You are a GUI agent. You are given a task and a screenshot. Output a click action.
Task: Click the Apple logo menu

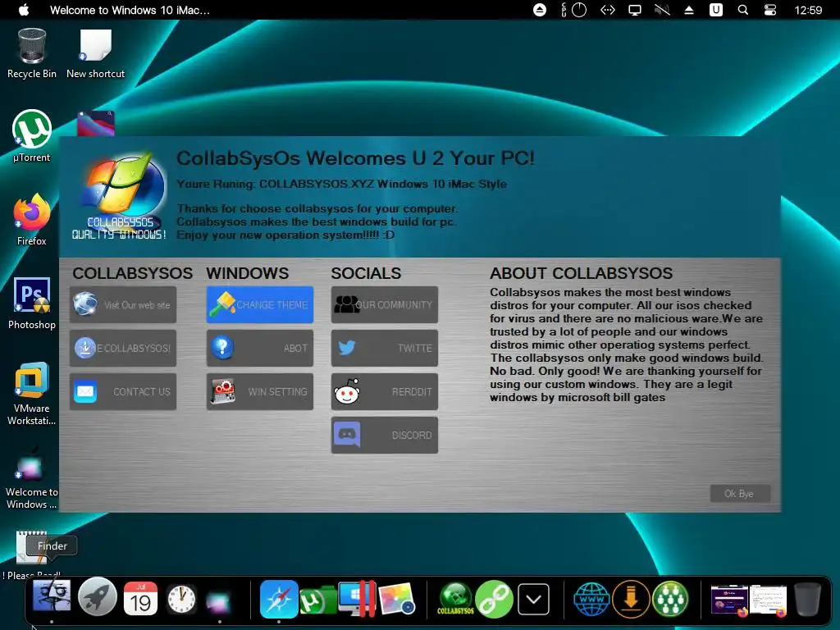pyautogui.click(x=24, y=10)
